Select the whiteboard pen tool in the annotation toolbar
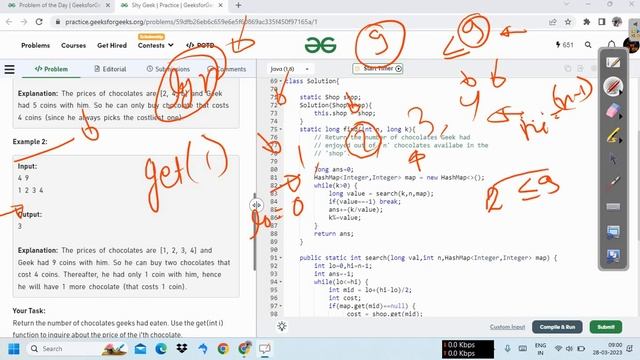Viewport: 640px width, 360px height. click(613, 62)
